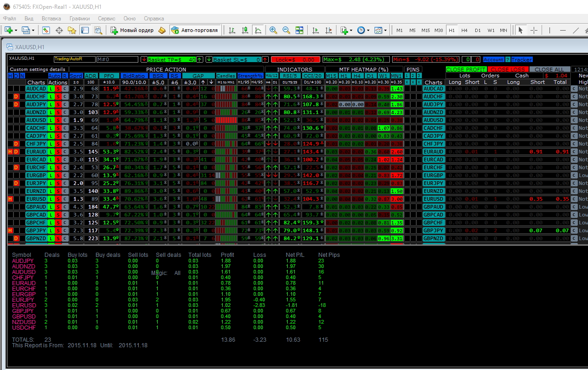This screenshot has height=370, width=588.
Task: Select the trendline drawing tool
Action: [575, 30]
